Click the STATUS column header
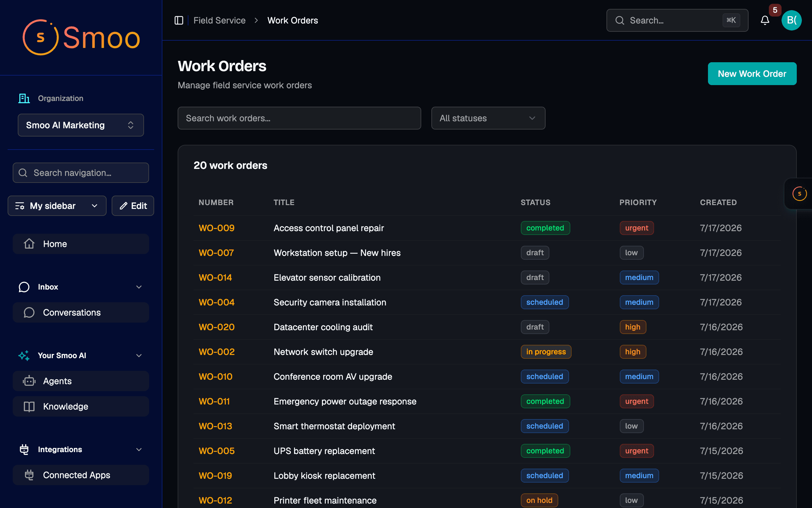This screenshot has width=812, height=508. [x=535, y=202]
